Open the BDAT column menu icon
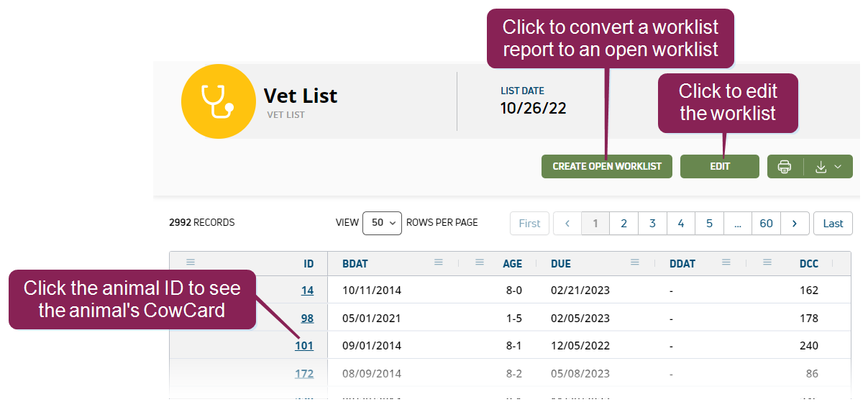Image resolution: width=868 pixels, height=407 pixels. click(x=439, y=262)
